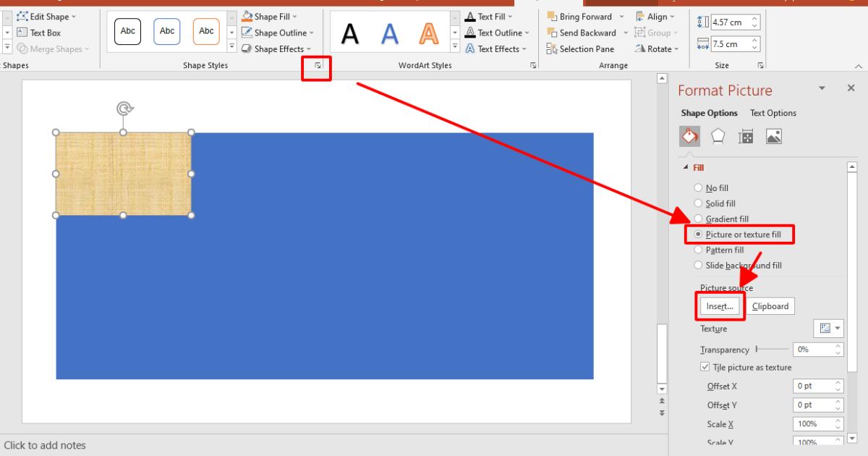Open the WordArt Styles dialog launcher

[x=533, y=66]
